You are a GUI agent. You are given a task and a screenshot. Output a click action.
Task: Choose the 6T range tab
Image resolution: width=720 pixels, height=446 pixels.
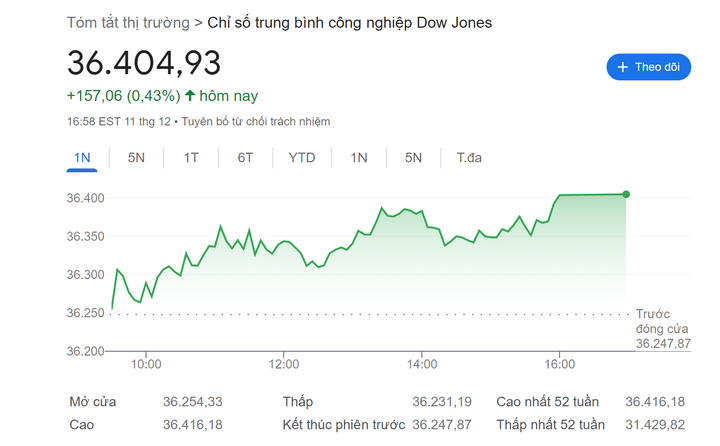(245, 158)
